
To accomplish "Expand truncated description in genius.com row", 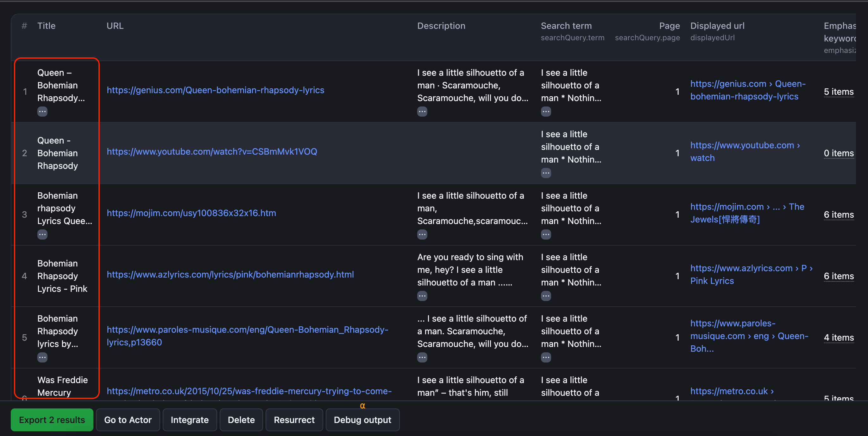I will tap(422, 112).
